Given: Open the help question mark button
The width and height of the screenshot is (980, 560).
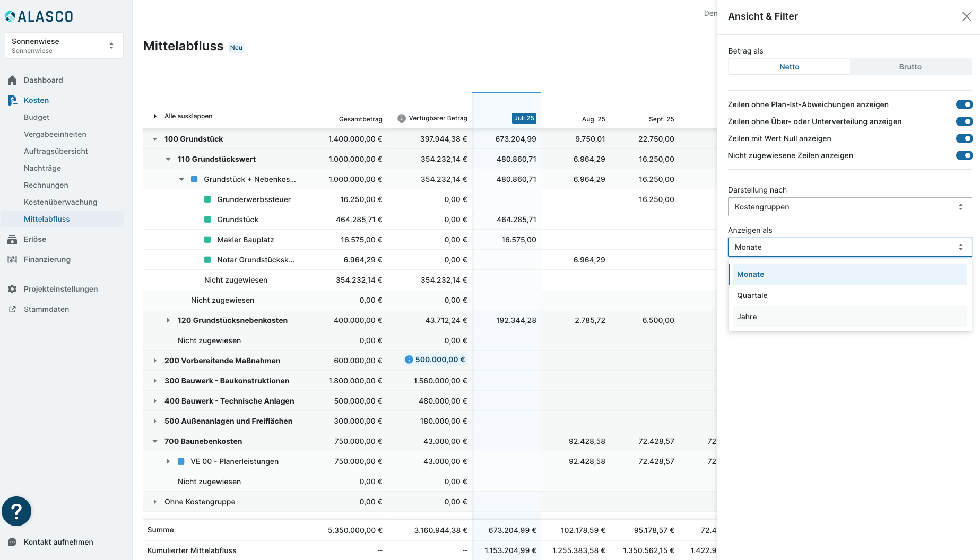Looking at the screenshot, I should [16, 511].
